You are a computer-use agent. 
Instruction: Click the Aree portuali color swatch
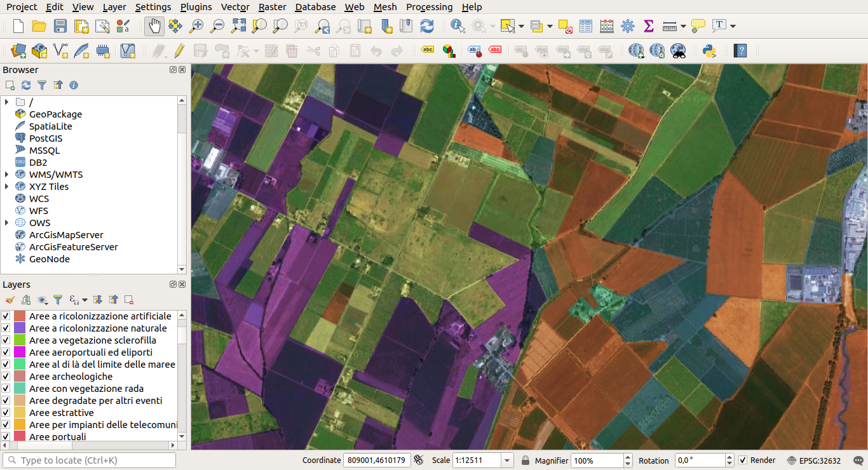point(20,437)
